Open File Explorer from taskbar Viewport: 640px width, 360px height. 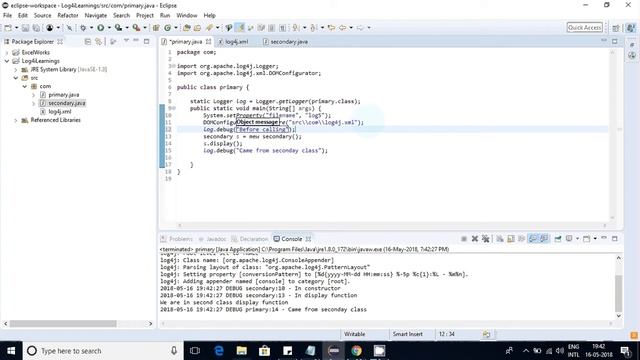(x=242, y=351)
